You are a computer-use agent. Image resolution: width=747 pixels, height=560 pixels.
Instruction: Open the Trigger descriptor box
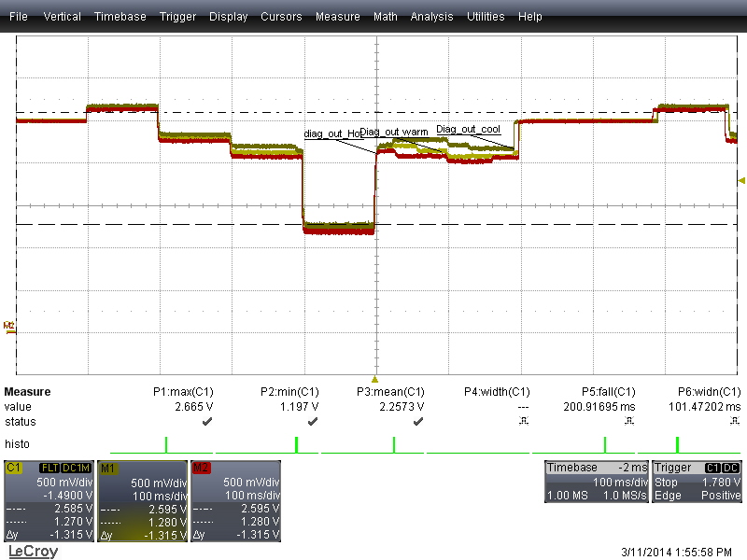697,482
